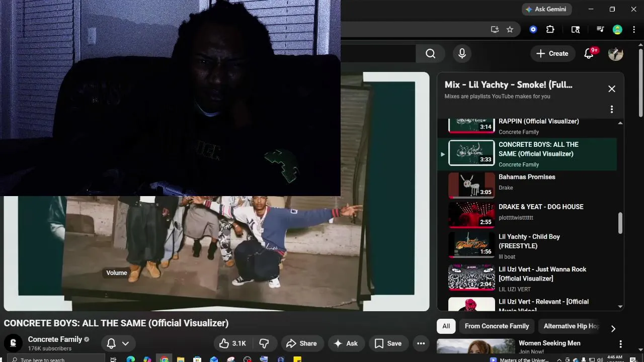The width and height of the screenshot is (644, 362).
Task: Click the Share button
Action: (301, 343)
